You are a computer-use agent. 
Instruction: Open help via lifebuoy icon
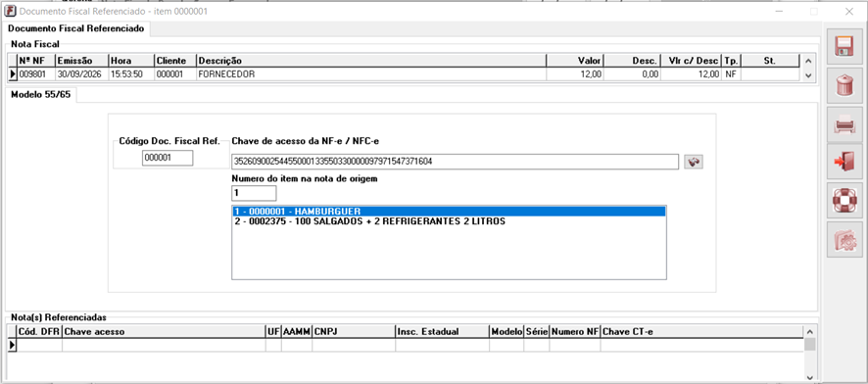click(x=844, y=201)
